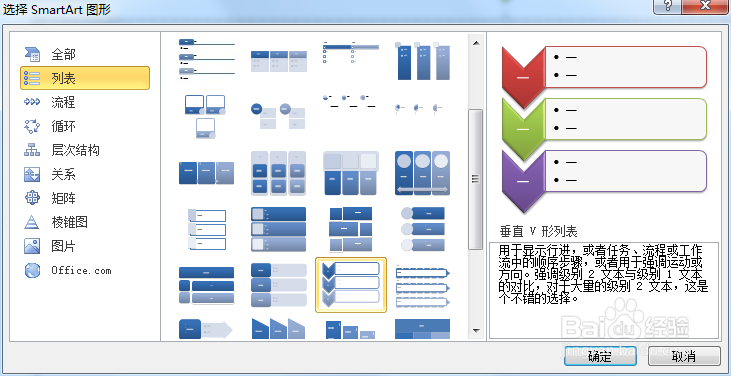The height and width of the screenshot is (376, 731).
Task: Click the 垂直 V 形列表 layout title
Action: click(538, 231)
